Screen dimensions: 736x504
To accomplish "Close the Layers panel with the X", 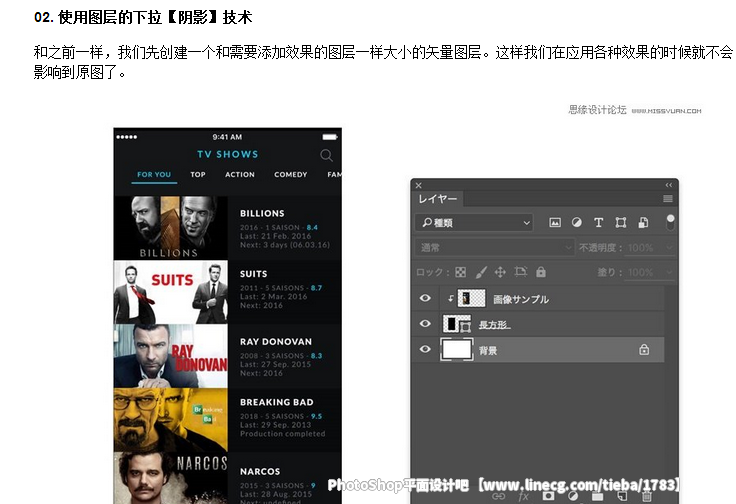I will coord(418,185).
